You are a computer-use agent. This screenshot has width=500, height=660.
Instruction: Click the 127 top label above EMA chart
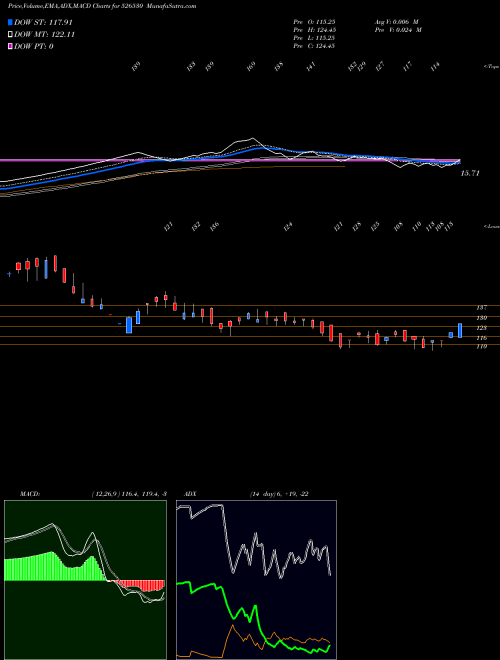coord(380,67)
